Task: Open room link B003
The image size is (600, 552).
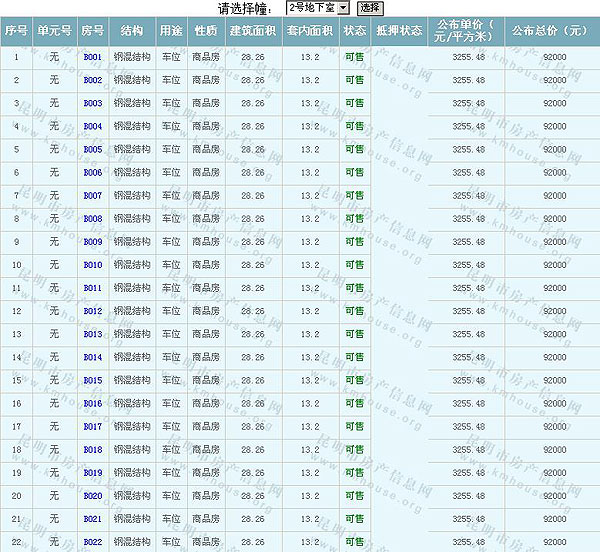Action: [92, 103]
